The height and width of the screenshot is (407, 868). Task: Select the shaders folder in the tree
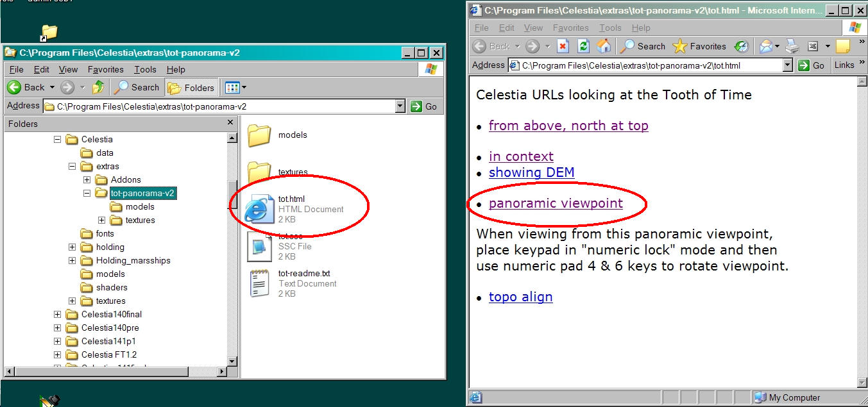coord(104,287)
